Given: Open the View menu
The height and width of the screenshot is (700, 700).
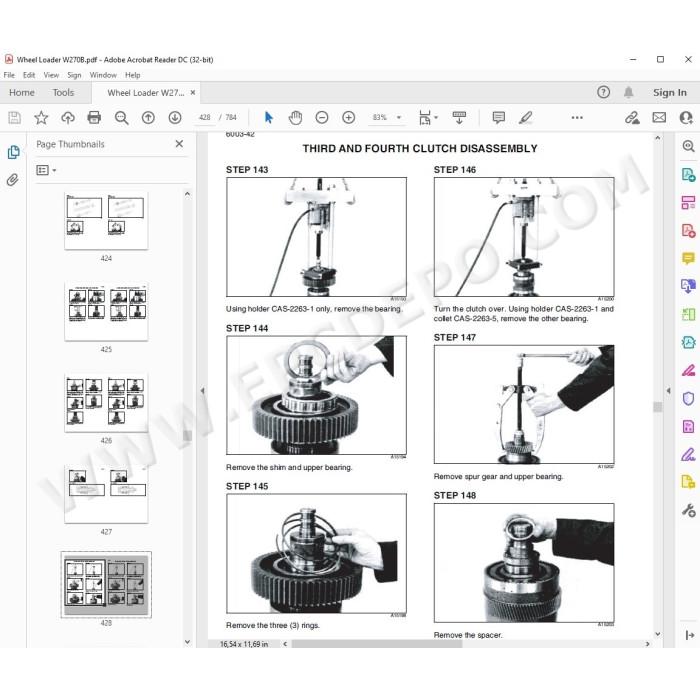Looking at the screenshot, I should [51, 75].
